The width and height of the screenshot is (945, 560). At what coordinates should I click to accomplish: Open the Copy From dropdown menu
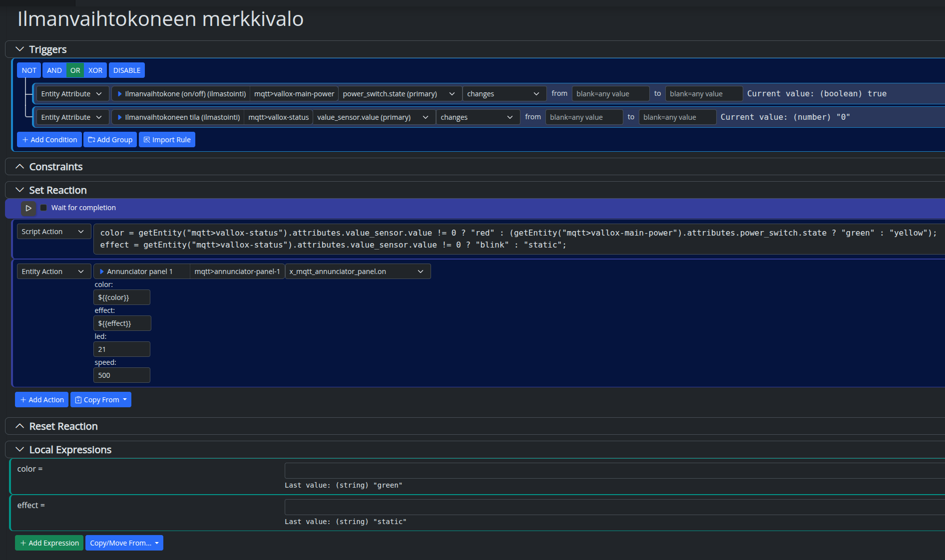pos(101,400)
